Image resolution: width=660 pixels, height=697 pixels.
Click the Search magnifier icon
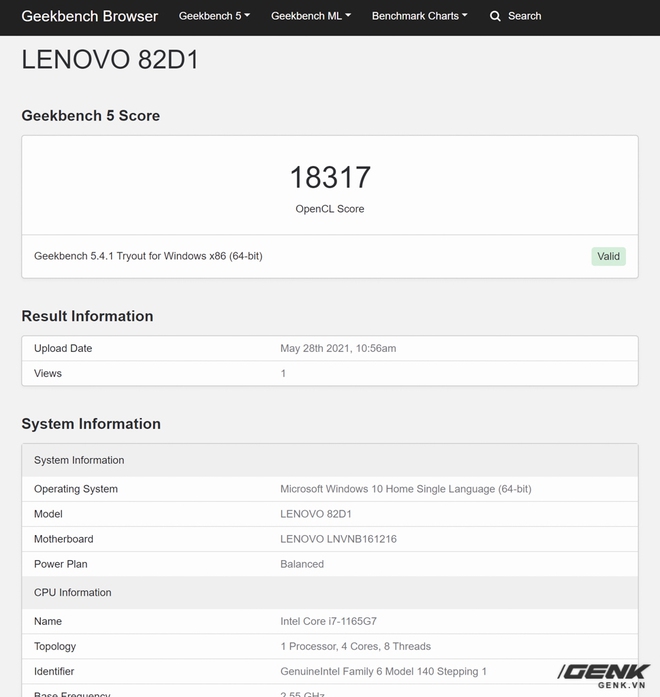495,16
